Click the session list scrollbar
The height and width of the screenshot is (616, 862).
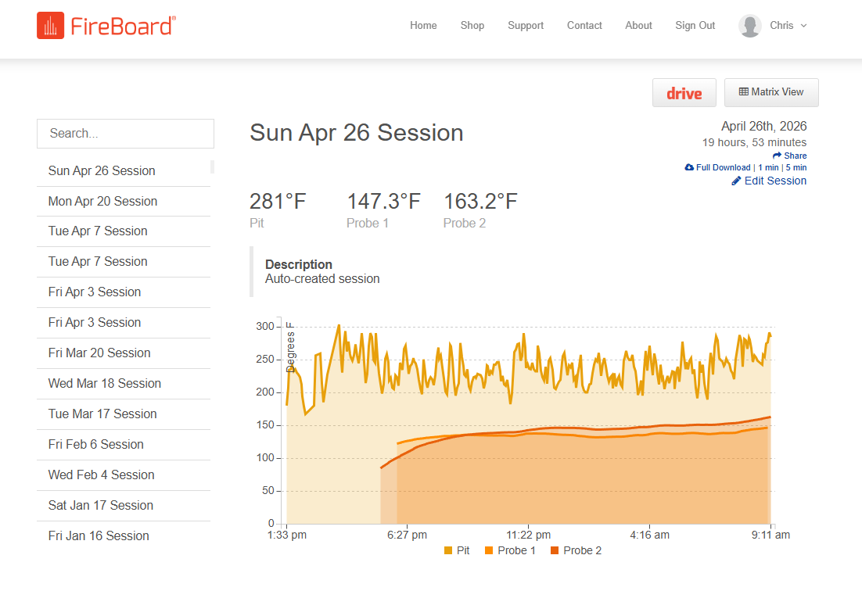click(x=212, y=167)
